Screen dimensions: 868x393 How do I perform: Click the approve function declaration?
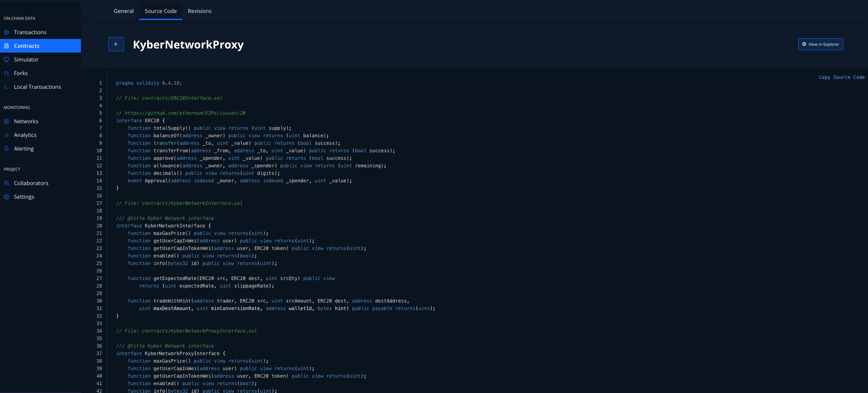click(240, 158)
